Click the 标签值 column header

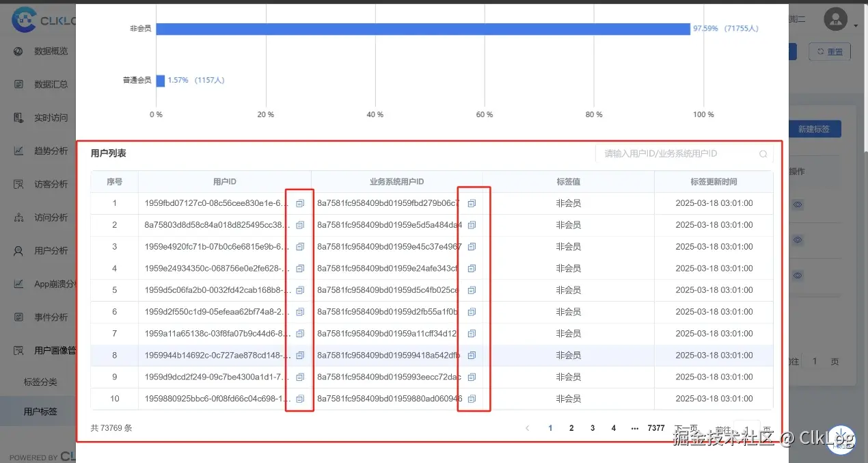click(569, 182)
